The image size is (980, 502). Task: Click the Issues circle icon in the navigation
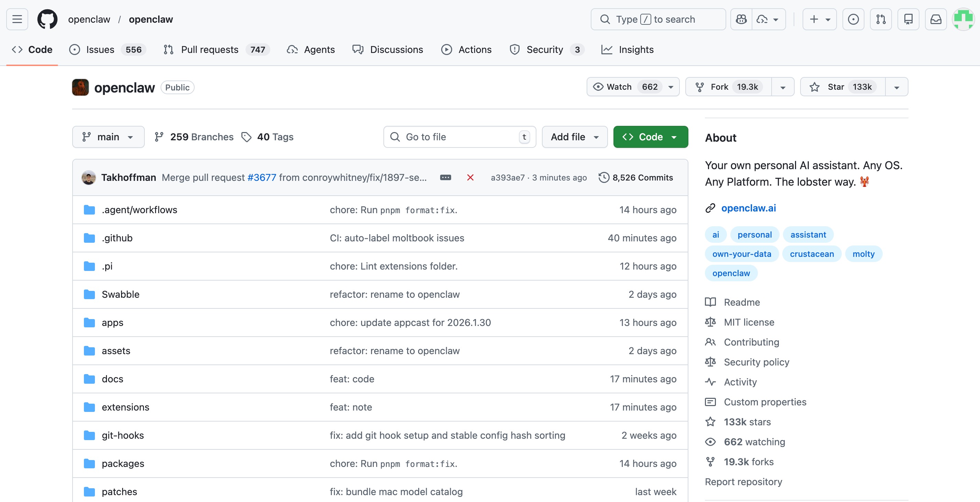[x=74, y=50]
